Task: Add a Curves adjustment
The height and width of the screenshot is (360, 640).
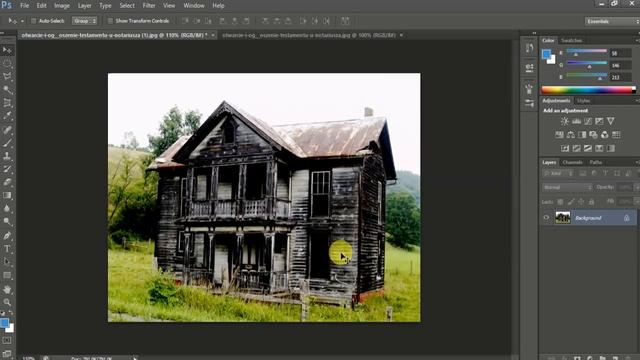Action: [587, 121]
